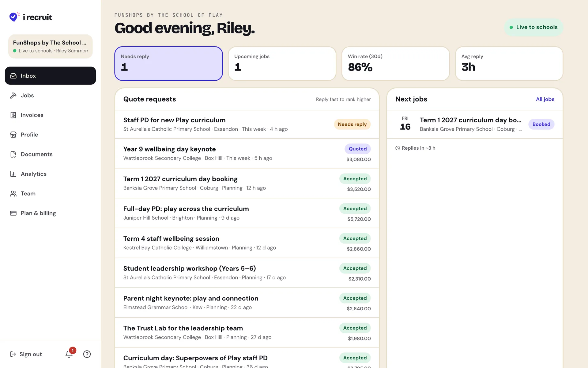
Task: Click the clock icon beside Replies in ~3 h
Action: coord(398,148)
